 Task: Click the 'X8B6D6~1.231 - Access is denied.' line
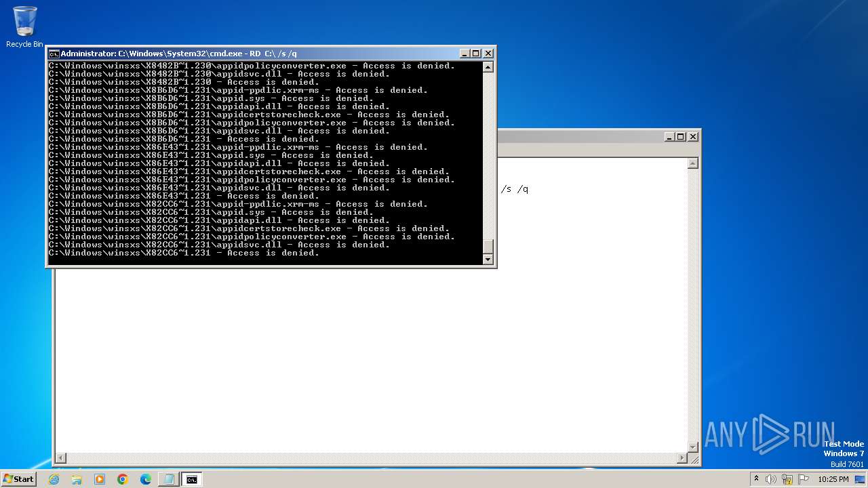[184, 139]
